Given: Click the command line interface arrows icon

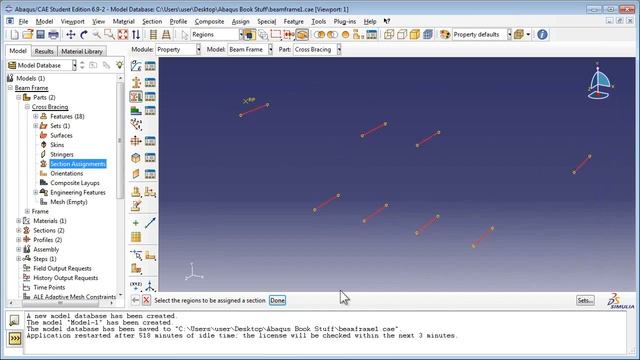Looking at the screenshot, I should point(15,339).
